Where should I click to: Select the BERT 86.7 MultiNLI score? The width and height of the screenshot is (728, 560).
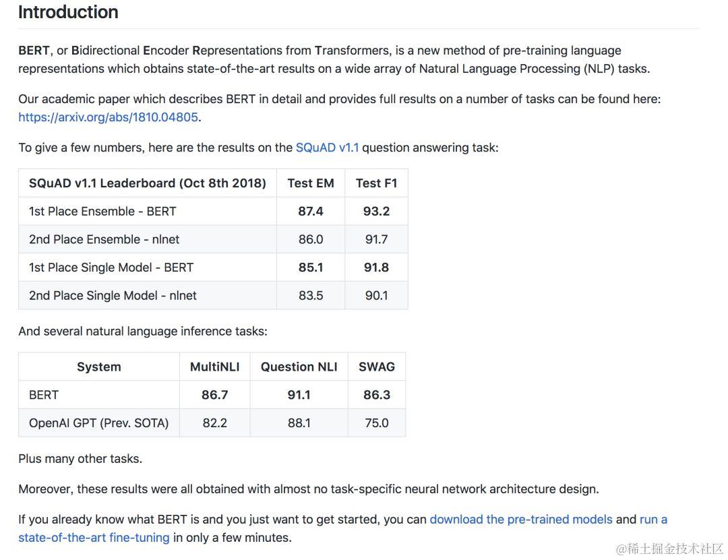[x=215, y=395]
